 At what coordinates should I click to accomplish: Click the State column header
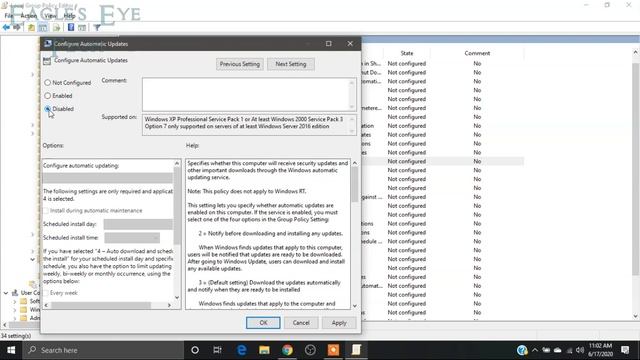407,53
